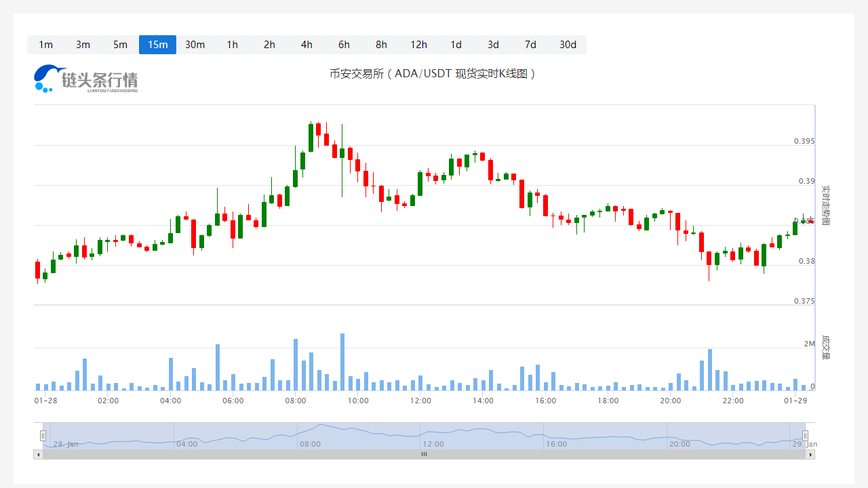Viewport: 868px width, 488px height.
Task: Select the 3m interval tab
Action: click(x=83, y=45)
